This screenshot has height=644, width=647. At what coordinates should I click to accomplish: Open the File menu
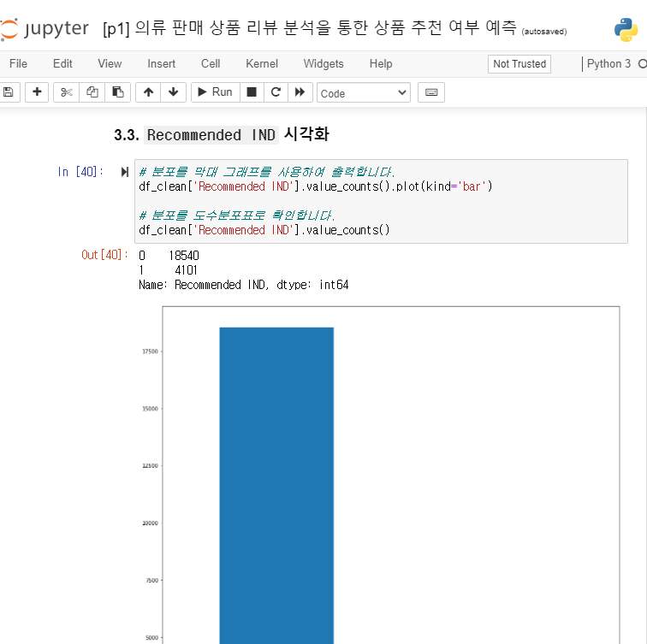coord(18,64)
